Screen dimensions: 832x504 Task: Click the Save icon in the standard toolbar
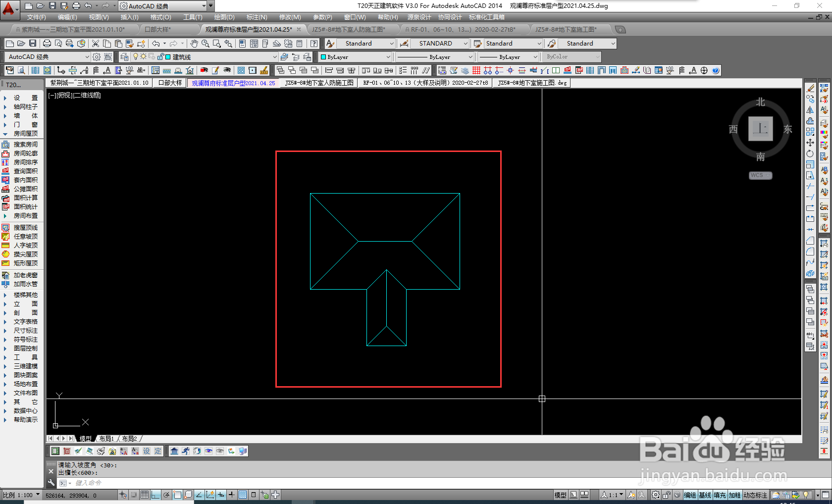tap(33, 44)
